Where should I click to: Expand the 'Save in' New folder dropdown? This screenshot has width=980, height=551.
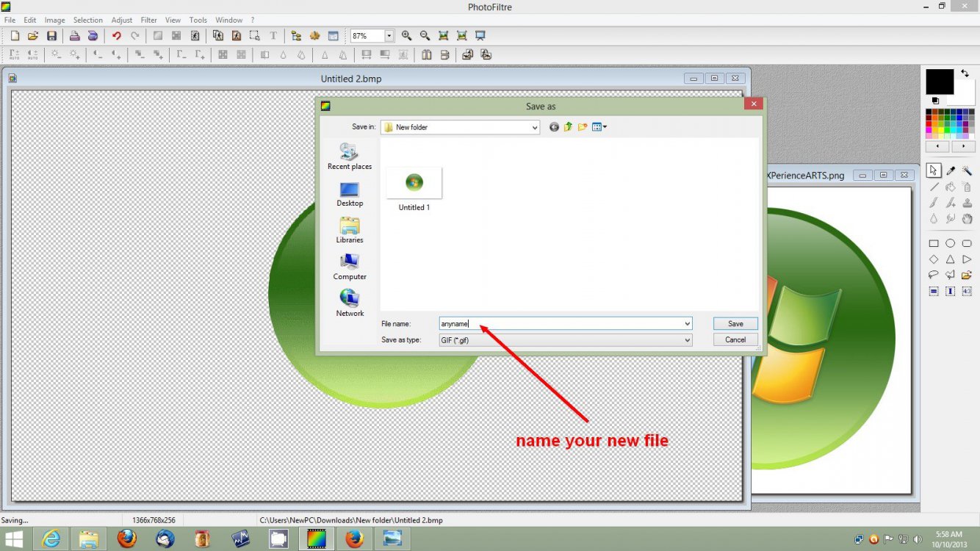(x=535, y=127)
